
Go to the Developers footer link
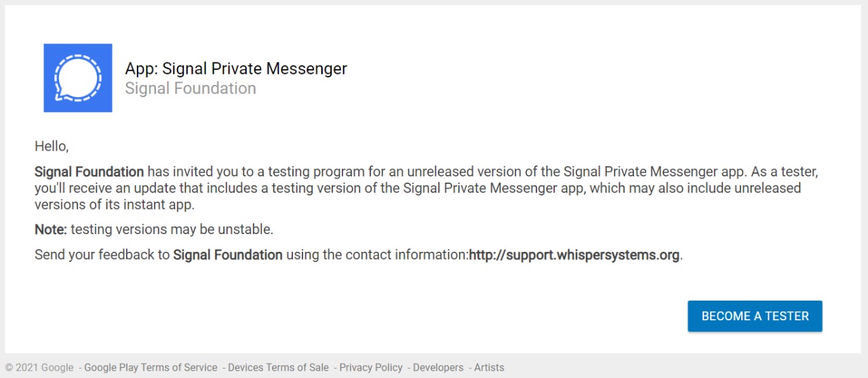(438, 368)
